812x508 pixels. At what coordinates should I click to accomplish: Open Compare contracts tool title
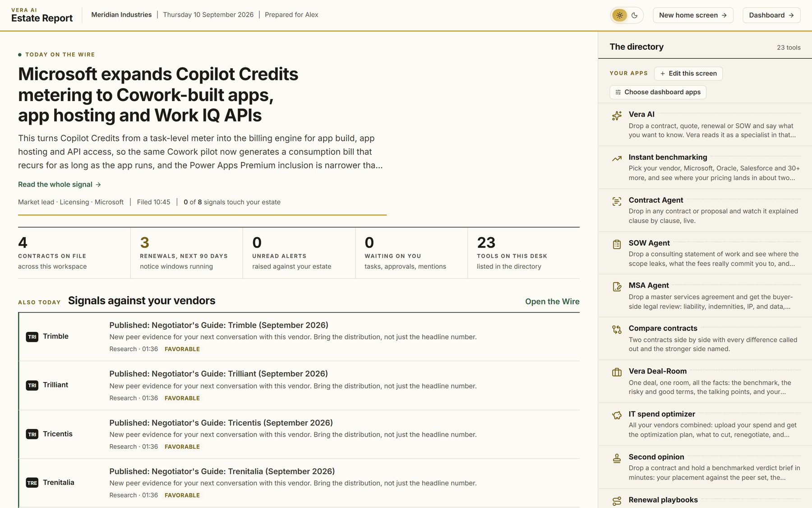pos(663,328)
